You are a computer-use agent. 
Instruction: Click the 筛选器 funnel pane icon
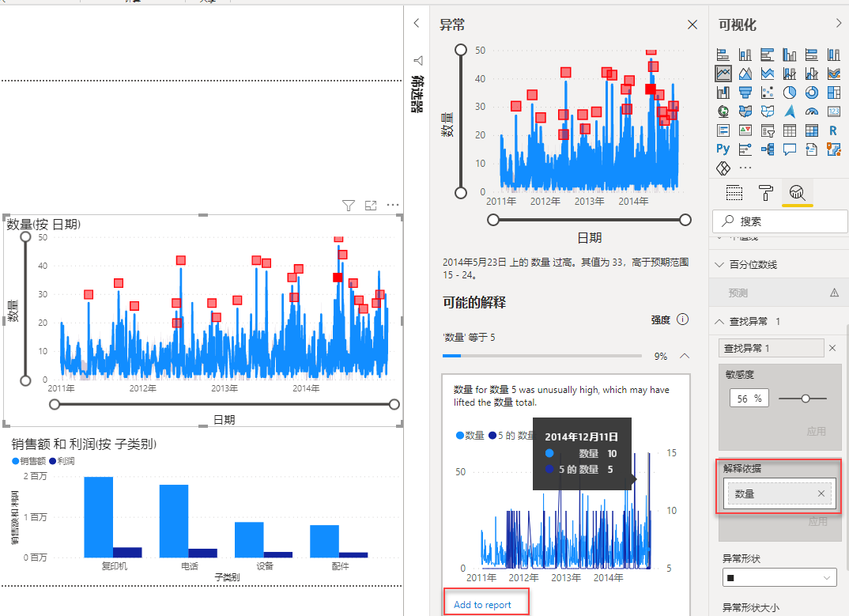418,60
